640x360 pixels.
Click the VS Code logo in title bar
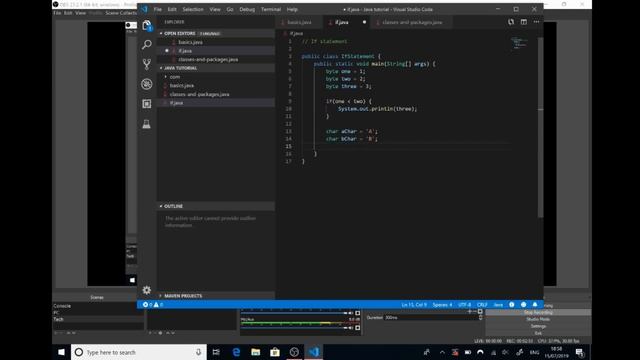click(144, 9)
